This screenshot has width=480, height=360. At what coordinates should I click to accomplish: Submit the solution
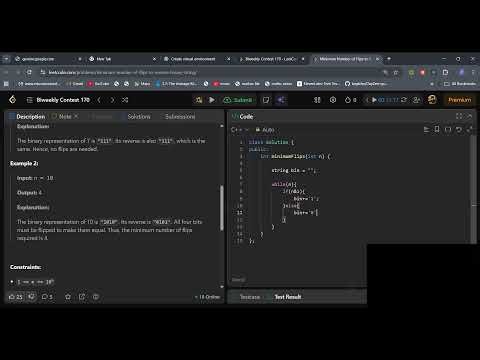[238, 100]
